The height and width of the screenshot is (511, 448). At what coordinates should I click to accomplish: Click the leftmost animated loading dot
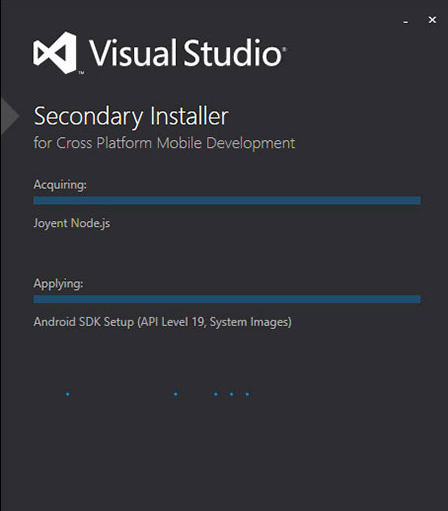point(68,394)
